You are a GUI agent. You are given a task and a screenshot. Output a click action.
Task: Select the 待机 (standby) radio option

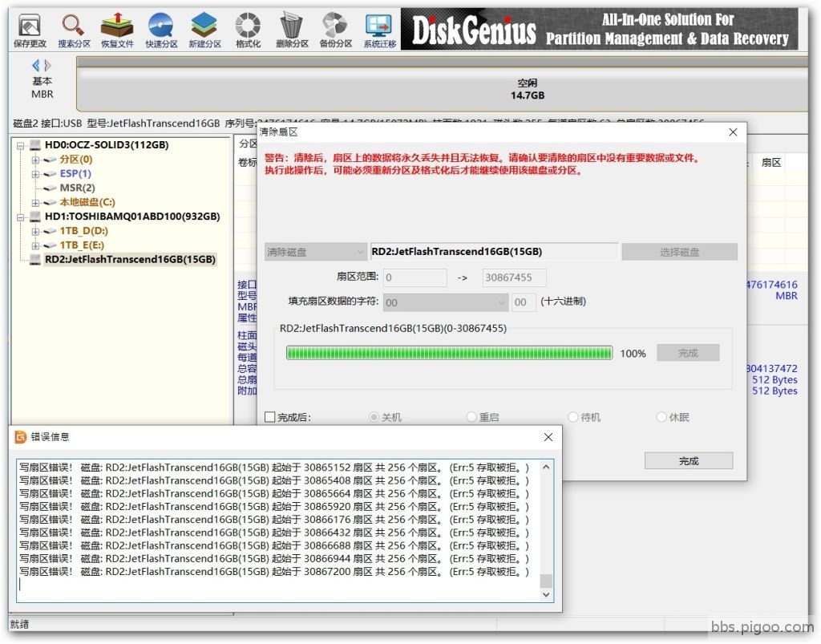click(572, 417)
